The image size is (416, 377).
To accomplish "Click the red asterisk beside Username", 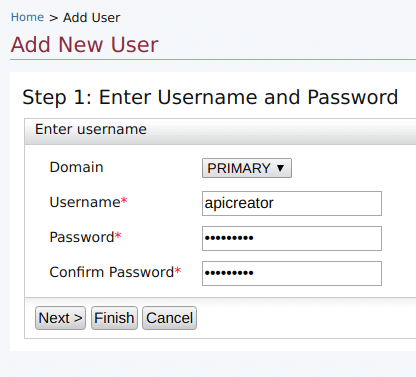I will point(124,200).
